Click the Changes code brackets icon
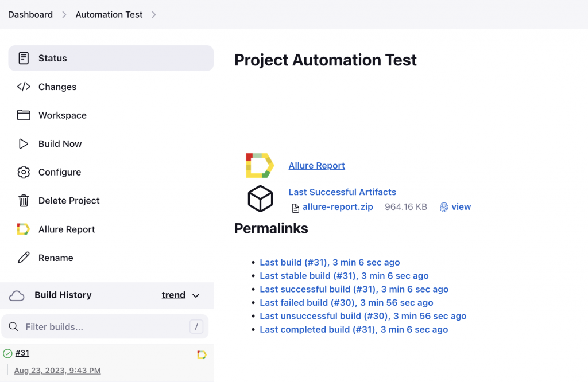The width and height of the screenshot is (588, 382). (x=24, y=87)
